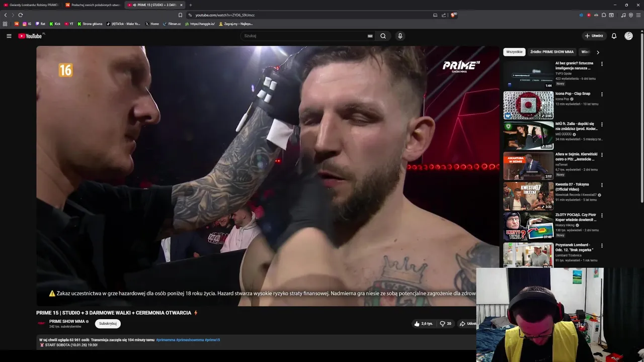Open the music note media control icon
The height and width of the screenshot is (362, 644).
(x=623, y=15)
